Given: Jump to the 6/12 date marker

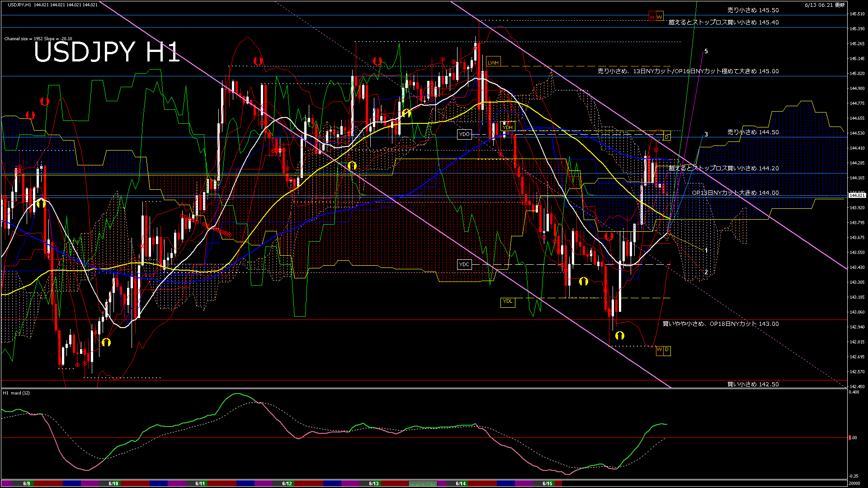Looking at the screenshot, I should [x=287, y=483].
